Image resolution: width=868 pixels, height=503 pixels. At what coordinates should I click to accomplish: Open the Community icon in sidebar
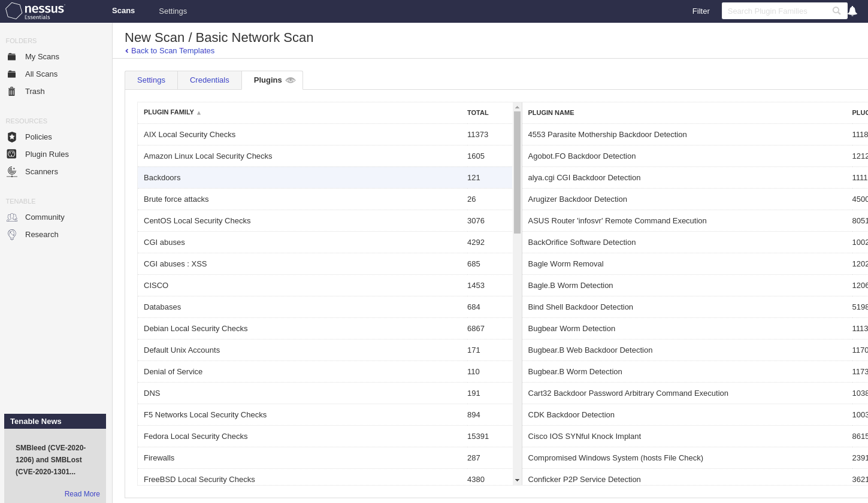pyautogui.click(x=11, y=217)
